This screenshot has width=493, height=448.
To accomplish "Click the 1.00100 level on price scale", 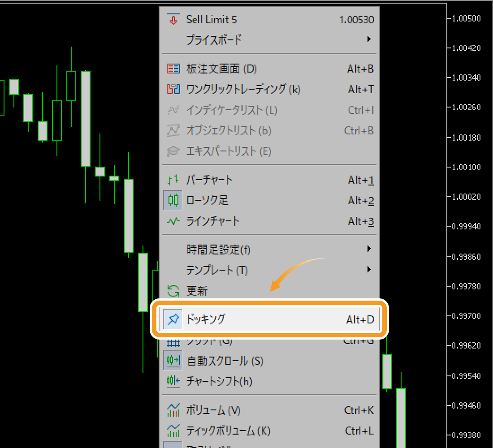I will [x=467, y=167].
